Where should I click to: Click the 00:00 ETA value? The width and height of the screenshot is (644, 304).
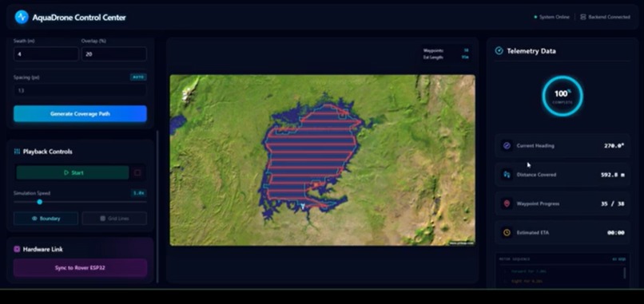[x=616, y=233]
